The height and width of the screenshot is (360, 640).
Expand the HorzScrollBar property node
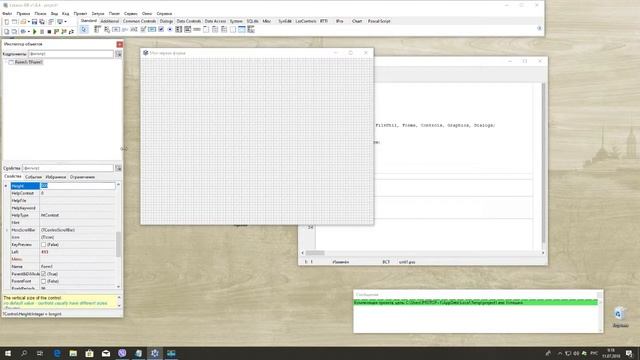tap(6, 230)
